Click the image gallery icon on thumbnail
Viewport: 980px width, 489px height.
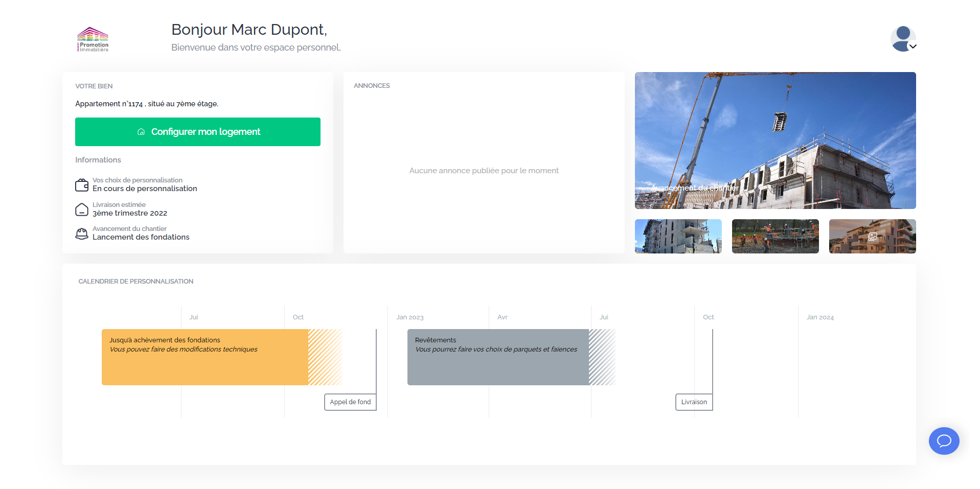(873, 237)
